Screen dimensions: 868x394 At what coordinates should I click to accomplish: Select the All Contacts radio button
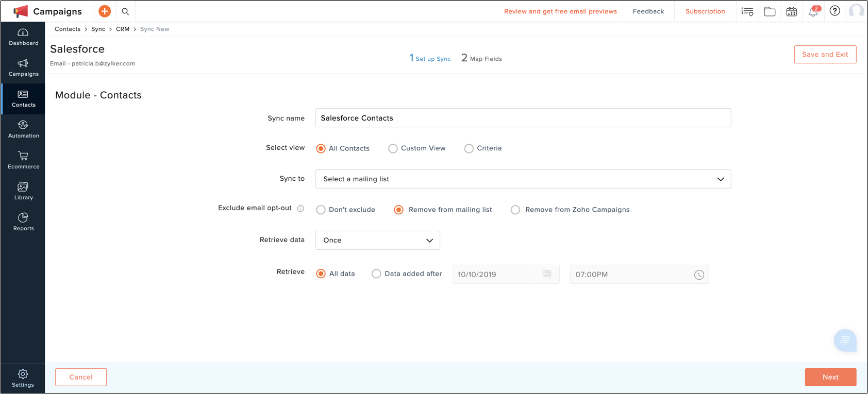[321, 148]
